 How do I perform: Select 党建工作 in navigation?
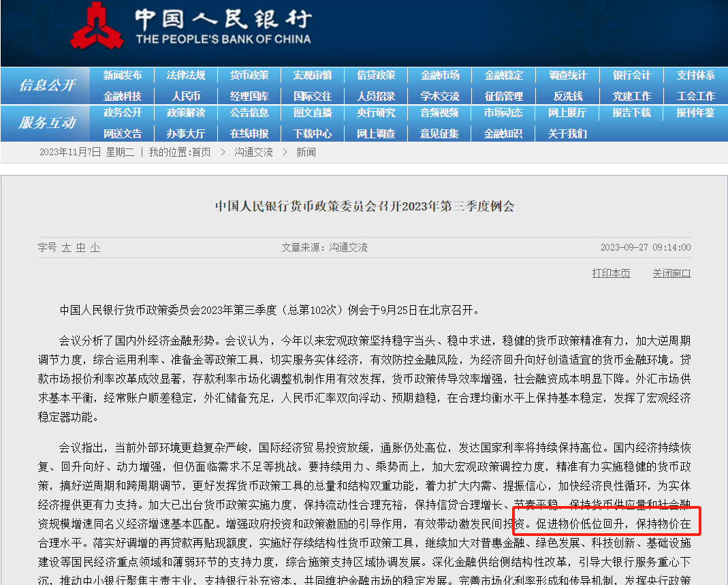tap(631, 96)
